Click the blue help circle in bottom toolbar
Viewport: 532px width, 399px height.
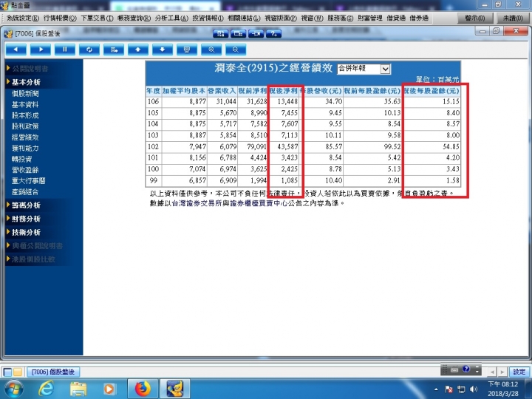466,369
